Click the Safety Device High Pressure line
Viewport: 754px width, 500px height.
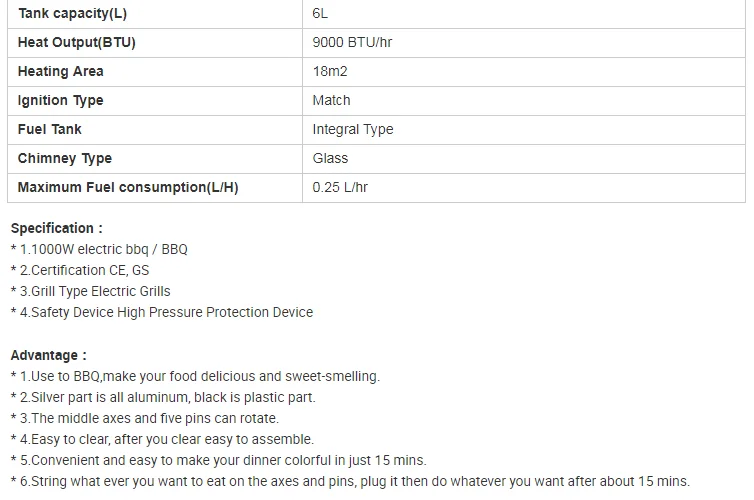162,312
